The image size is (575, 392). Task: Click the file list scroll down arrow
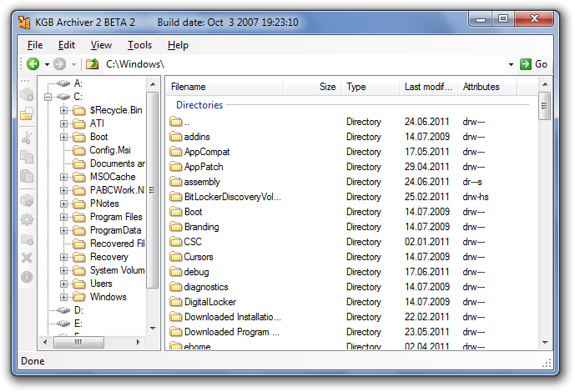tap(545, 343)
